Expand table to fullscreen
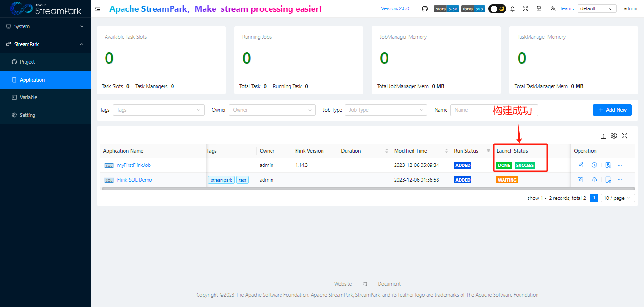 click(625, 136)
